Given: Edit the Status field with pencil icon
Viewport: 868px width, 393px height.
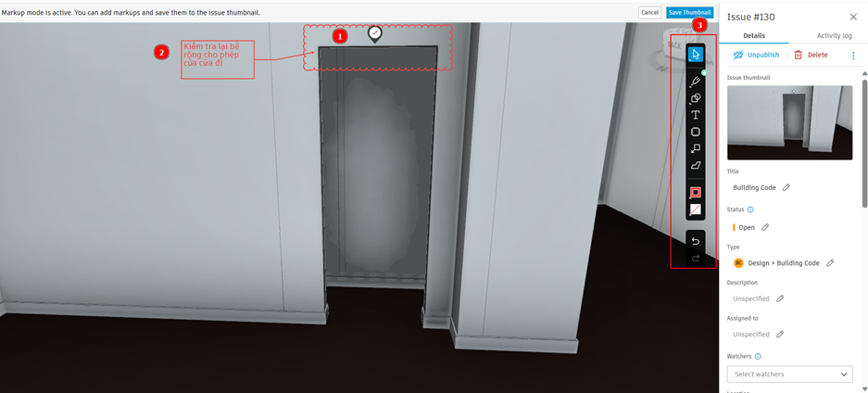Looking at the screenshot, I should [765, 227].
